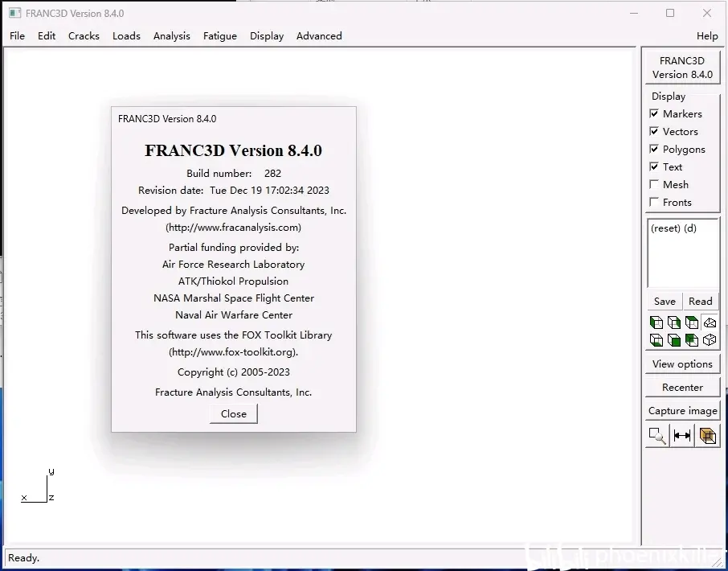Click the Recenter button

point(682,387)
